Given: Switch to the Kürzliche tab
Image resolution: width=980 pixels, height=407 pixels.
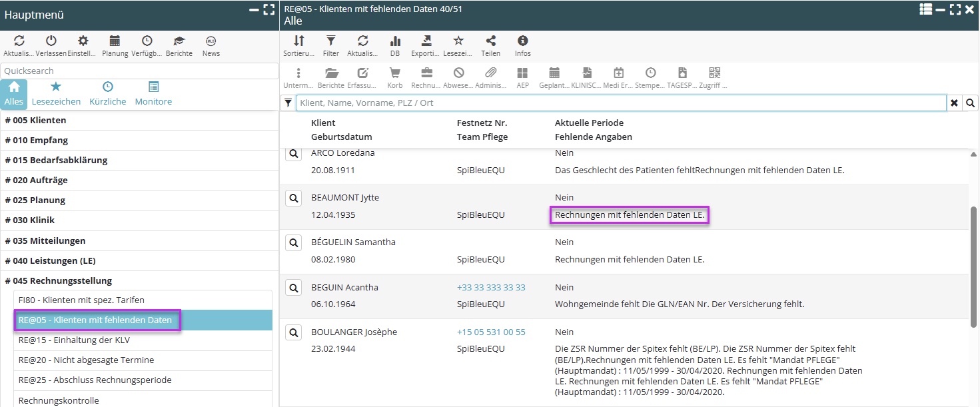Looking at the screenshot, I should click(107, 94).
